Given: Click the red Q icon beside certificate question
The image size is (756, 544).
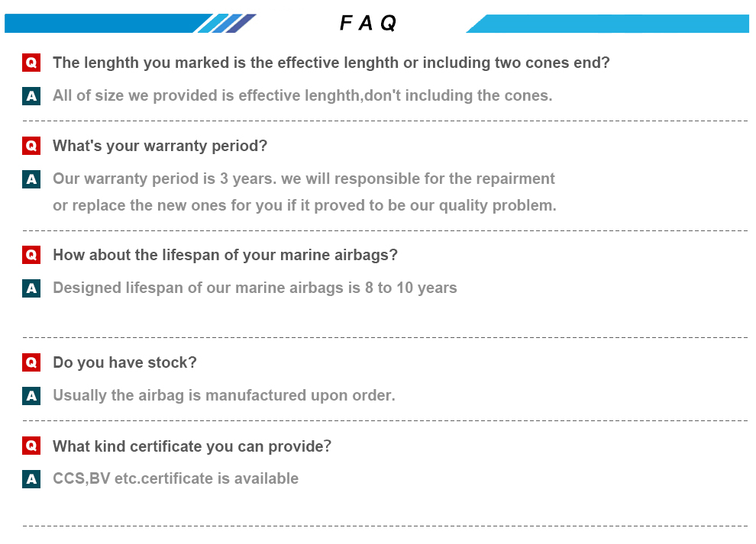Looking at the screenshot, I should pyautogui.click(x=31, y=446).
